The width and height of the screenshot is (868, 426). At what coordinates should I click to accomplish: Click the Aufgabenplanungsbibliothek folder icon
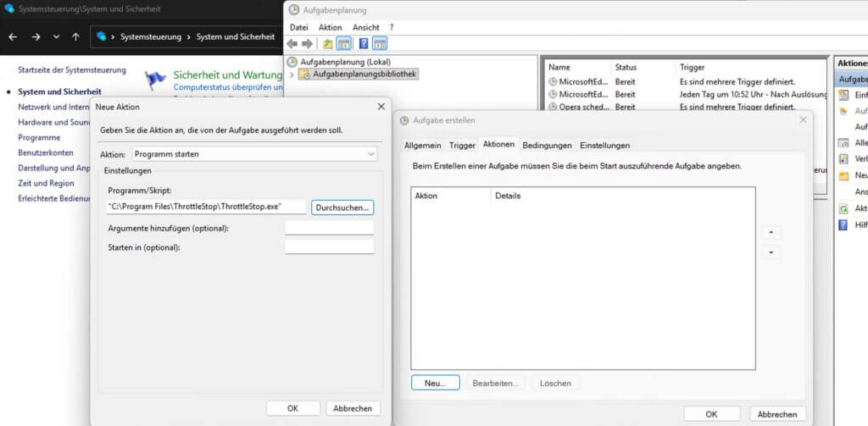tap(304, 74)
